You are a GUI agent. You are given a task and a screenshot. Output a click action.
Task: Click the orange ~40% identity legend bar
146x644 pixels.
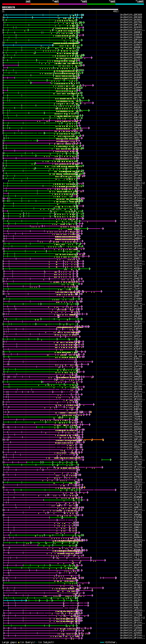click(x=45, y=4)
